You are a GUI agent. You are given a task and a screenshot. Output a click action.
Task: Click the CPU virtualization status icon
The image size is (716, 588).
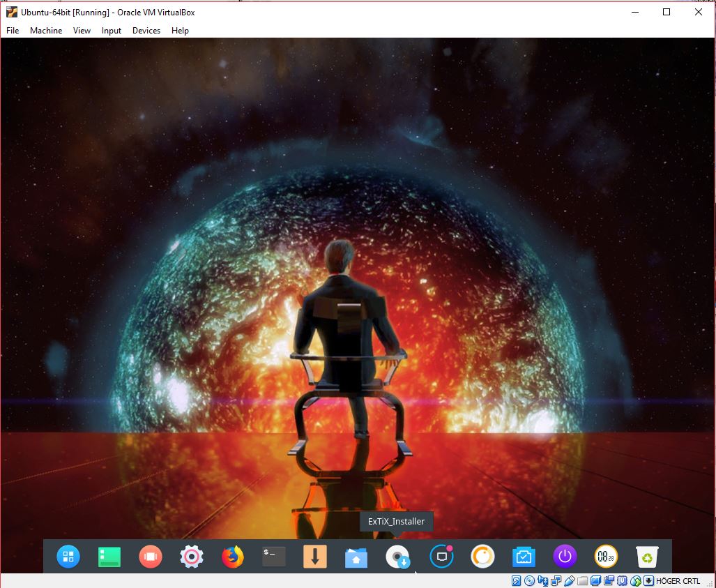[623, 581]
